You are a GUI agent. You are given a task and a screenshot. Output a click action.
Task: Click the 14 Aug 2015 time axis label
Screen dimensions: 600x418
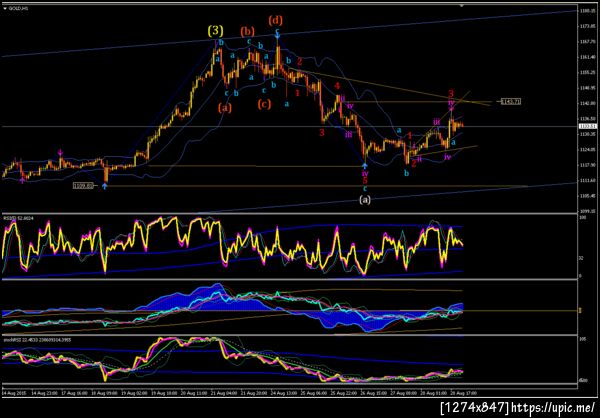pyautogui.click(x=13, y=393)
